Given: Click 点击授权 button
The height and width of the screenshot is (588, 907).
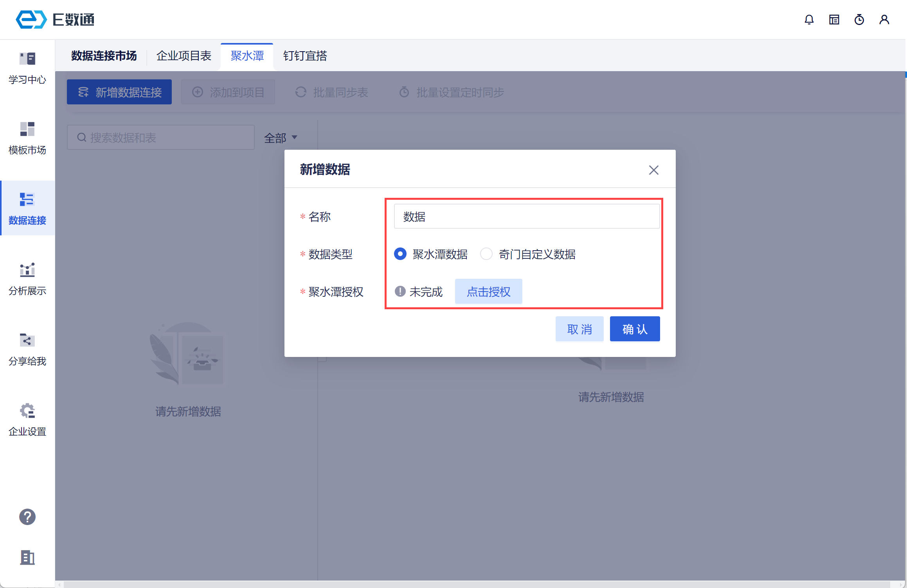Looking at the screenshot, I should (x=488, y=292).
